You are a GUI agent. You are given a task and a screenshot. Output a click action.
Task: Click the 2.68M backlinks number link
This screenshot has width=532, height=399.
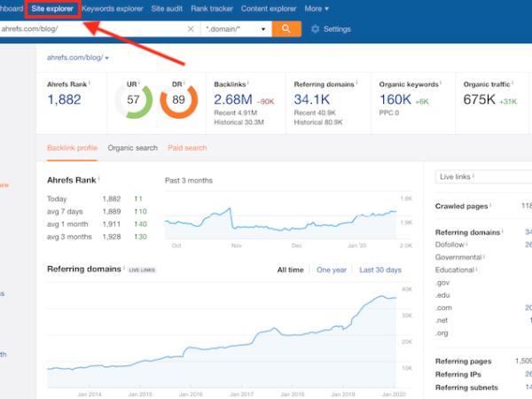pyautogui.click(x=233, y=99)
